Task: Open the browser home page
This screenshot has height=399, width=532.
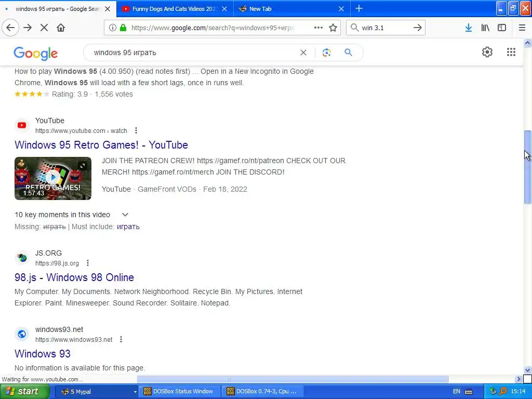Action: [61, 28]
